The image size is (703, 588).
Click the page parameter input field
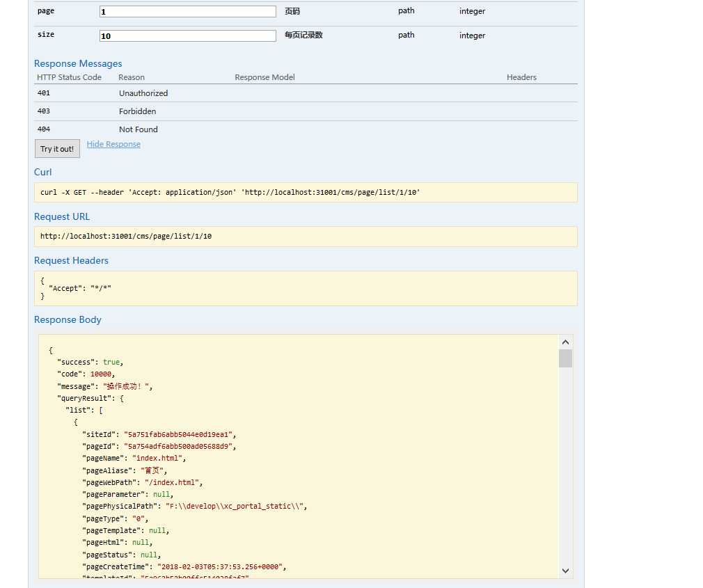(187, 12)
